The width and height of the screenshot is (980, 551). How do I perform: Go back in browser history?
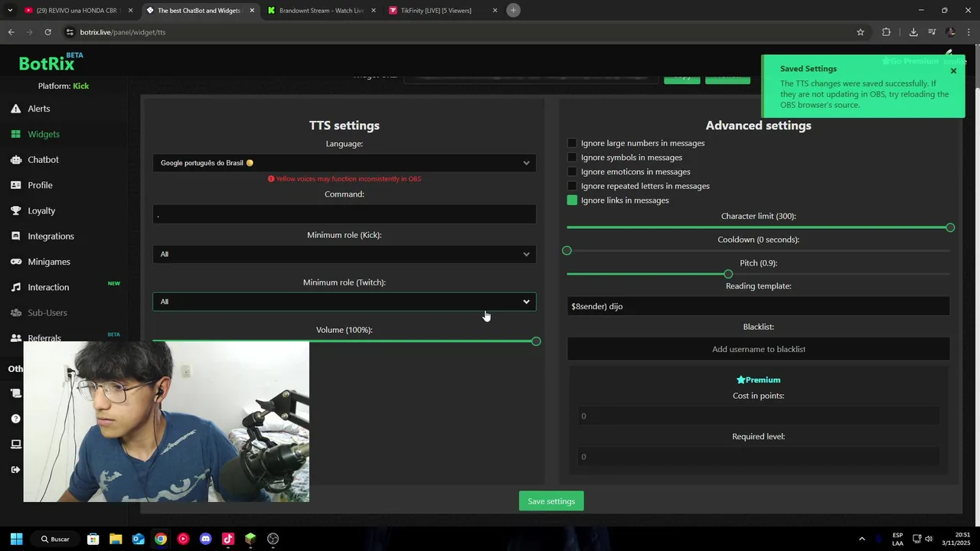[11, 32]
